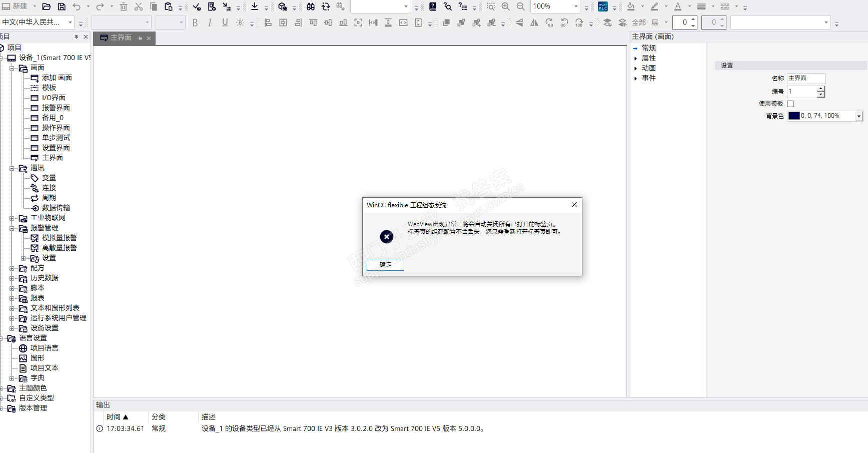Click the 全部 layers button

[x=639, y=23]
